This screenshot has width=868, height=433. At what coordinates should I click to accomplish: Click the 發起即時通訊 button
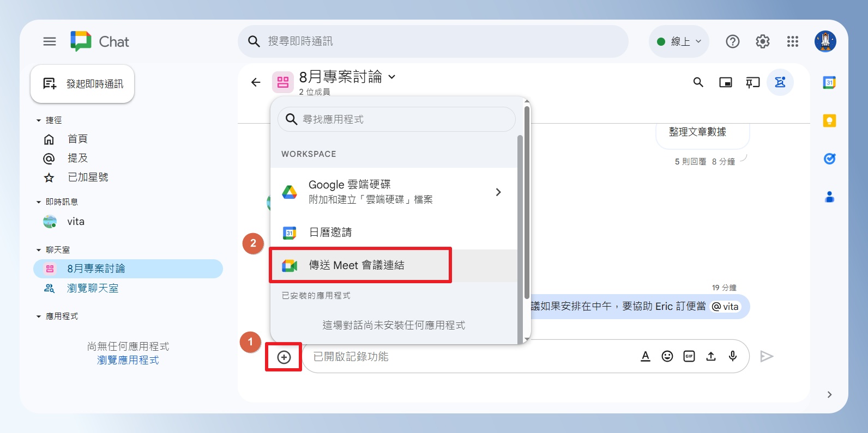(82, 84)
